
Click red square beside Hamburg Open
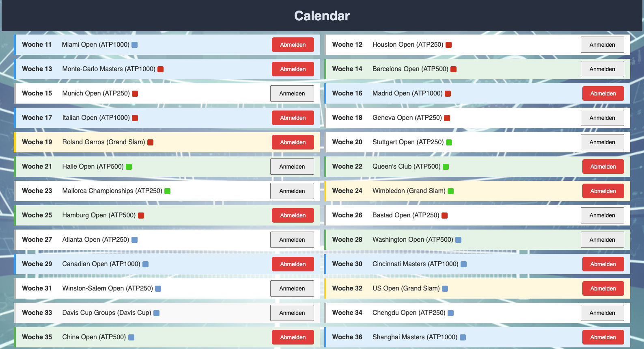[x=141, y=216]
